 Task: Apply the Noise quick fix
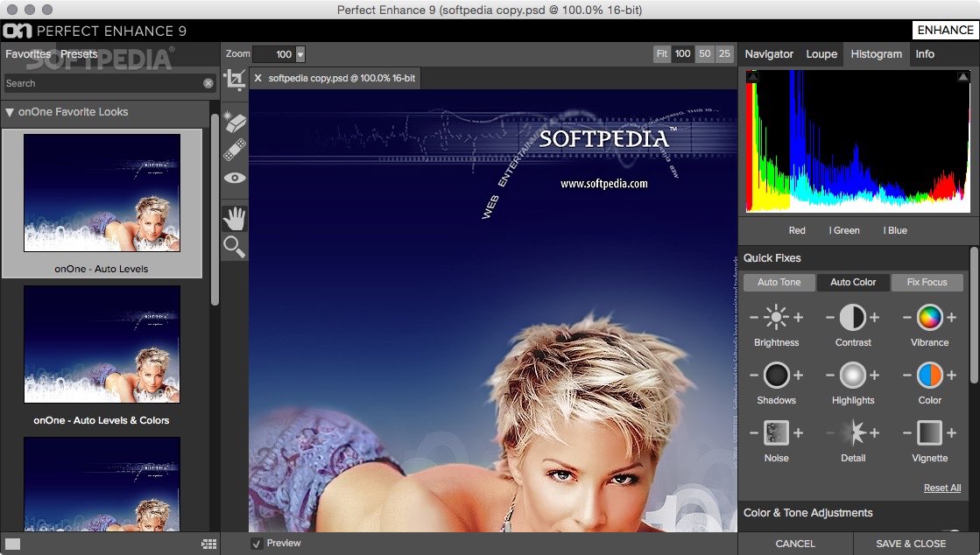777,434
